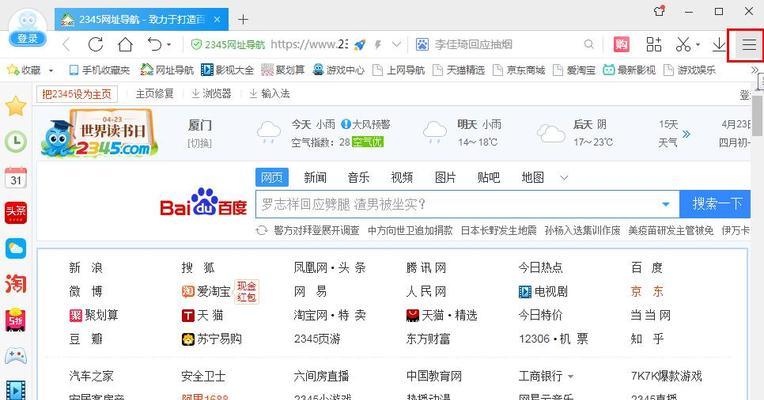Screen dimensions: 764x400
Task: Open the Baidu search suggestions dropdown arrow
Action: (x=666, y=204)
